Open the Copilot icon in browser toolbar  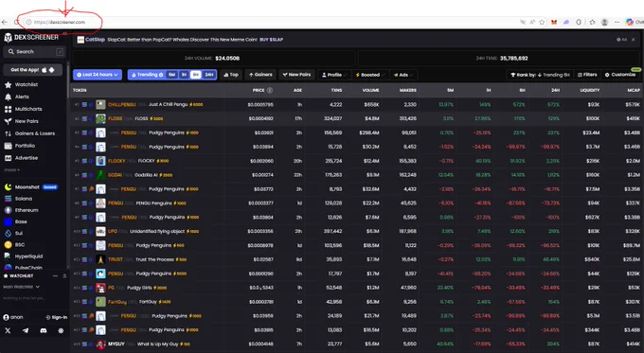click(629, 22)
